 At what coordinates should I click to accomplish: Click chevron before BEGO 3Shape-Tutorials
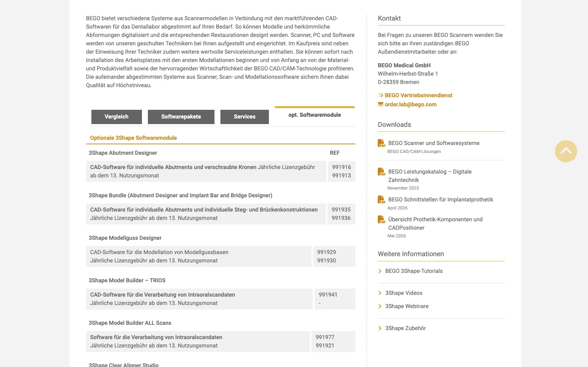380,271
